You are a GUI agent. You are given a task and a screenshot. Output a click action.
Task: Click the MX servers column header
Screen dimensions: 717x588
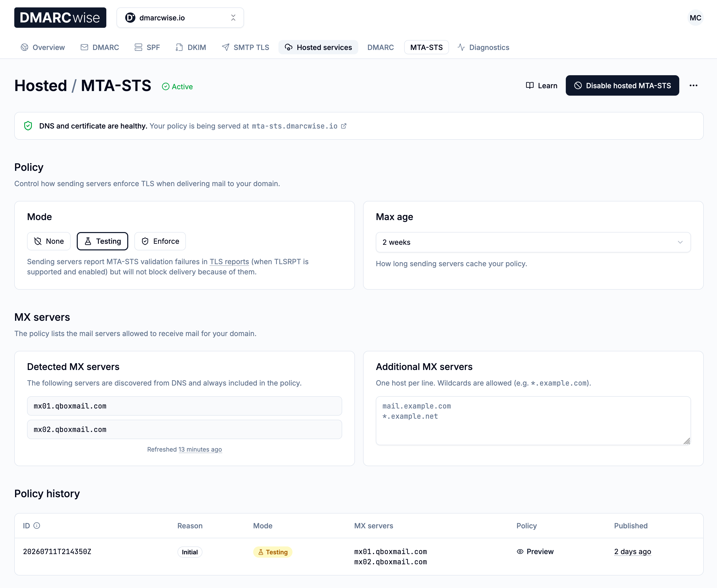pyautogui.click(x=374, y=526)
